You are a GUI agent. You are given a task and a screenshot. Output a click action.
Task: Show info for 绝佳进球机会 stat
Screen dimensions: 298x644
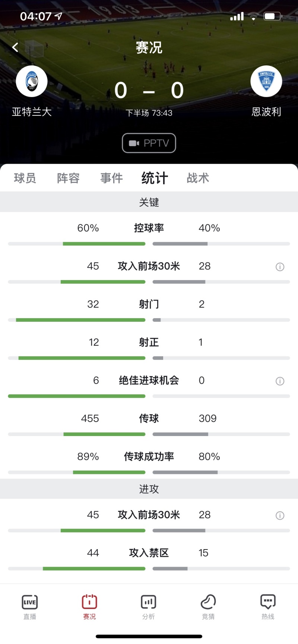(280, 381)
